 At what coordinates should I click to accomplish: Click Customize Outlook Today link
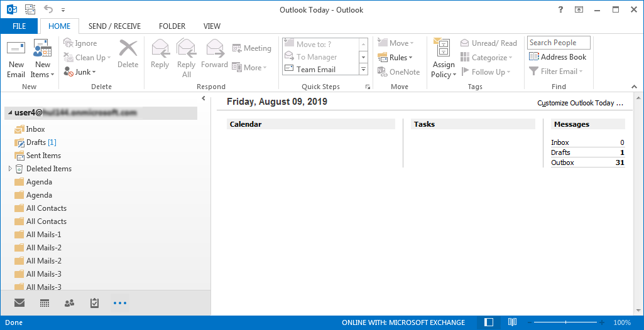[581, 104]
